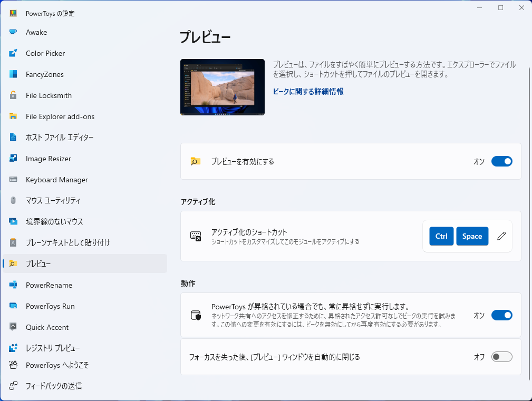Toggle プレビューを有効にする off
The image size is (532, 401).
tap(501, 161)
